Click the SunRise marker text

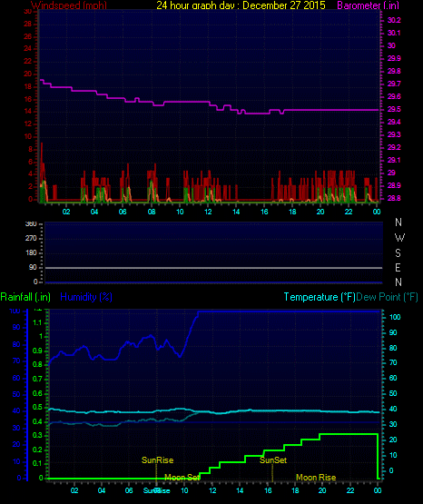157,460
